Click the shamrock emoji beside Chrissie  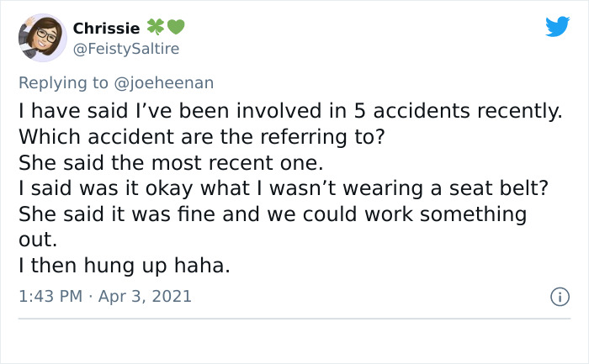(156, 28)
